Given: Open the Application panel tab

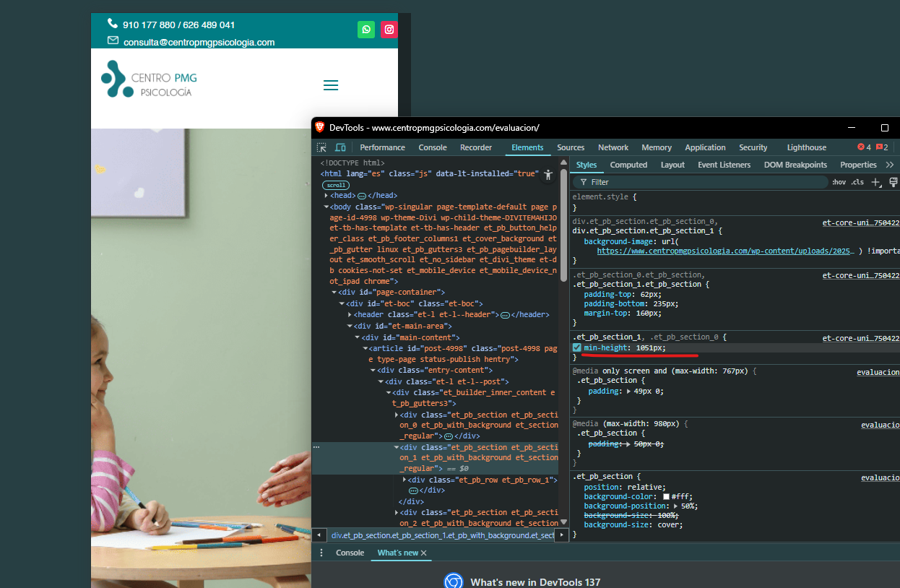Looking at the screenshot, I should coord(705,147).
